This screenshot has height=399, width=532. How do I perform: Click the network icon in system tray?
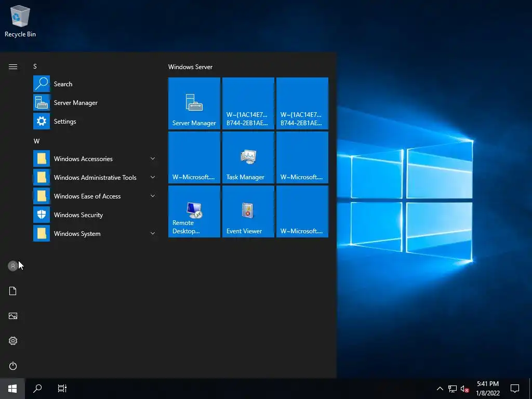453,389
